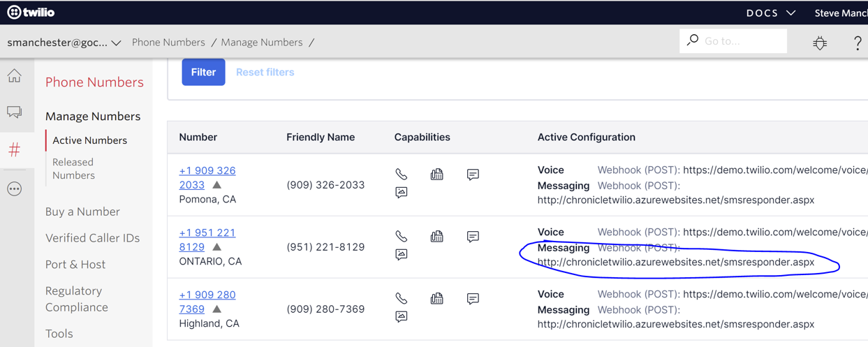868x347 pixels.
Task: Open number +1 951 221 8129
Action: [207, 239]
